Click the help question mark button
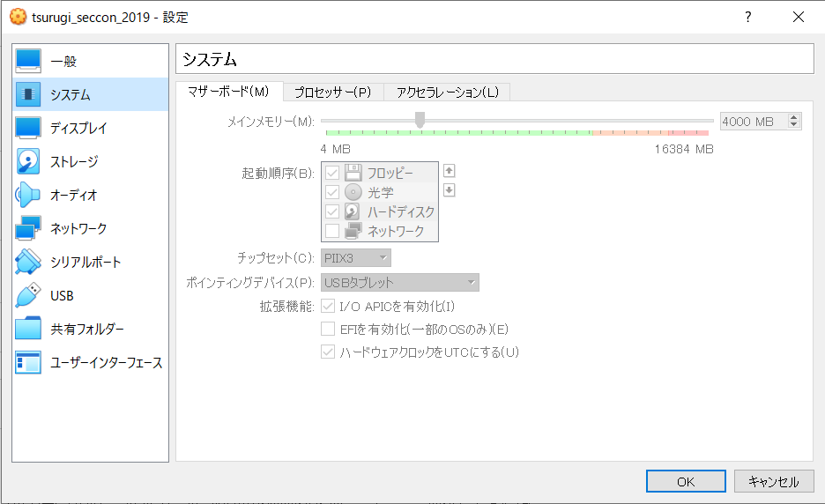 point(747,17)
